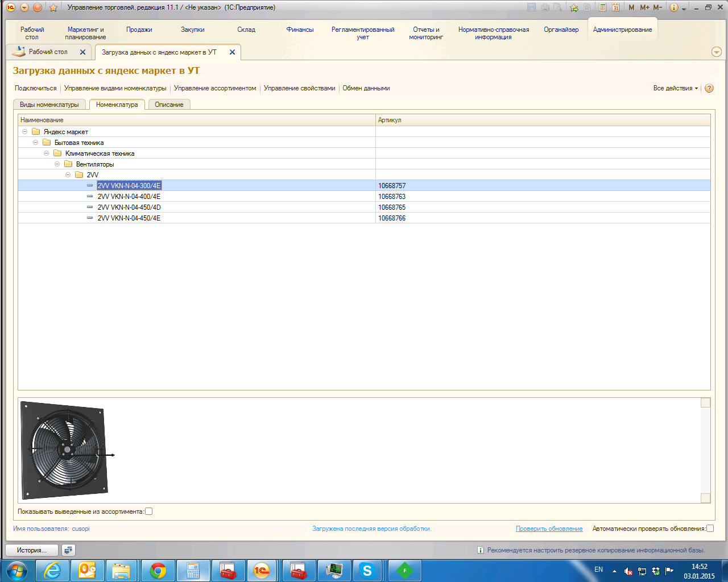Image resolution: width=728 pixels, height=582 pixels.
Task: Click the Наименование column header
Action: (x=197, y=120)
